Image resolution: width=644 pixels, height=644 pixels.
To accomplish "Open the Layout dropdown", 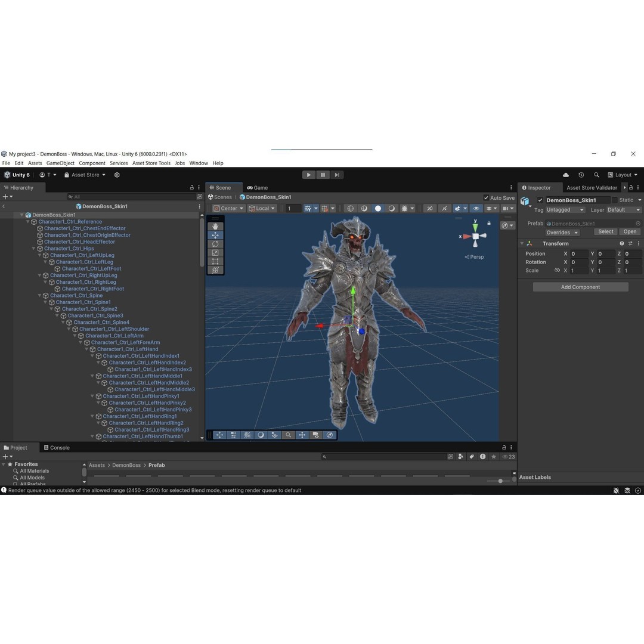I will tap(623, 175).
